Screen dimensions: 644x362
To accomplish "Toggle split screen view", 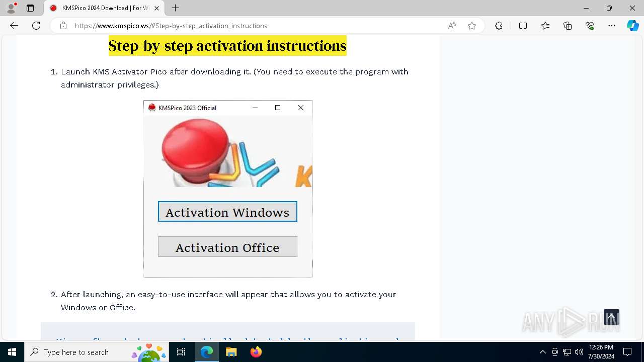I will pyautogui.click(x=523, y=26).
